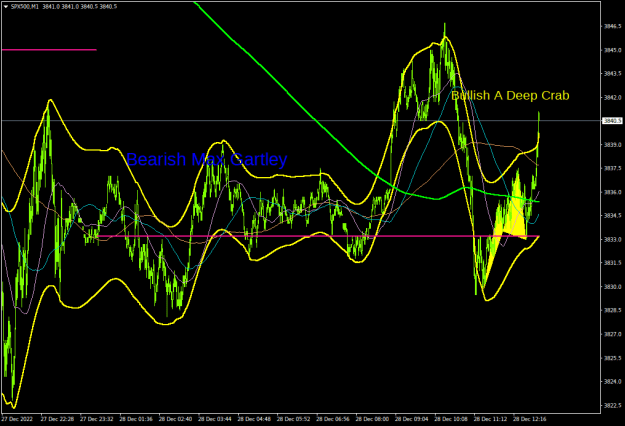Click the "28 Dec 02:40" time axis label

(175, 419)
